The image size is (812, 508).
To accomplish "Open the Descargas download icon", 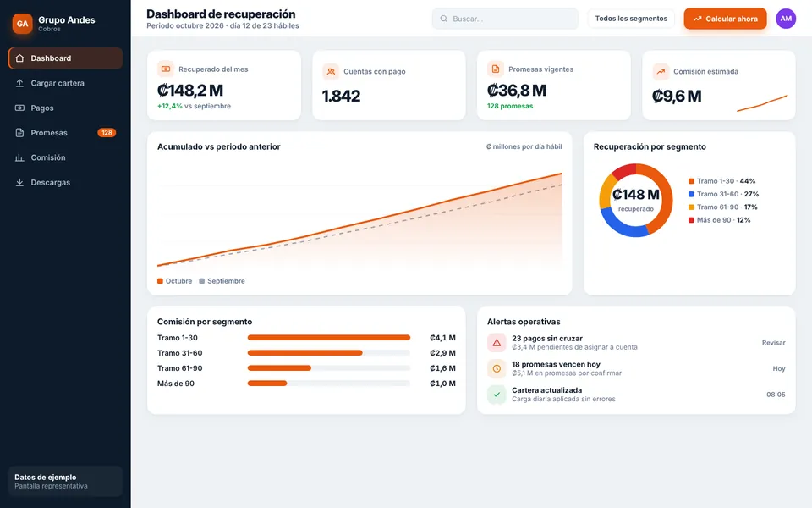I will 19,183.
